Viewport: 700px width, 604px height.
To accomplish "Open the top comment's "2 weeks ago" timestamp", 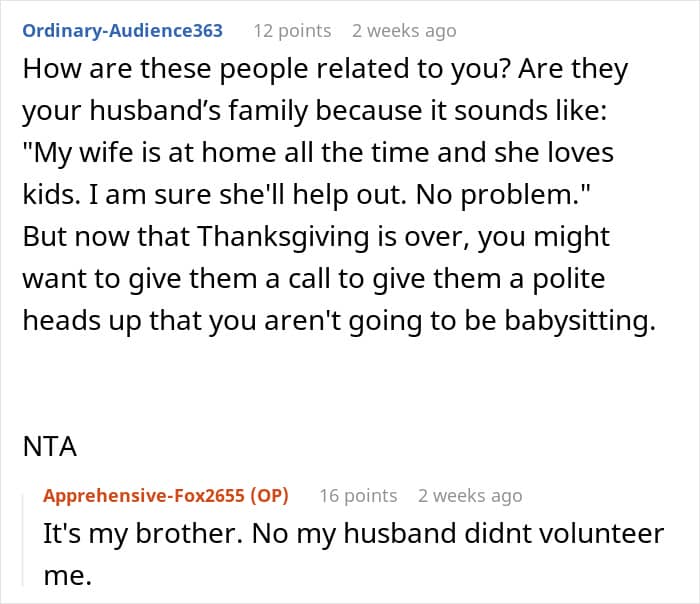I will pos(404,31).
